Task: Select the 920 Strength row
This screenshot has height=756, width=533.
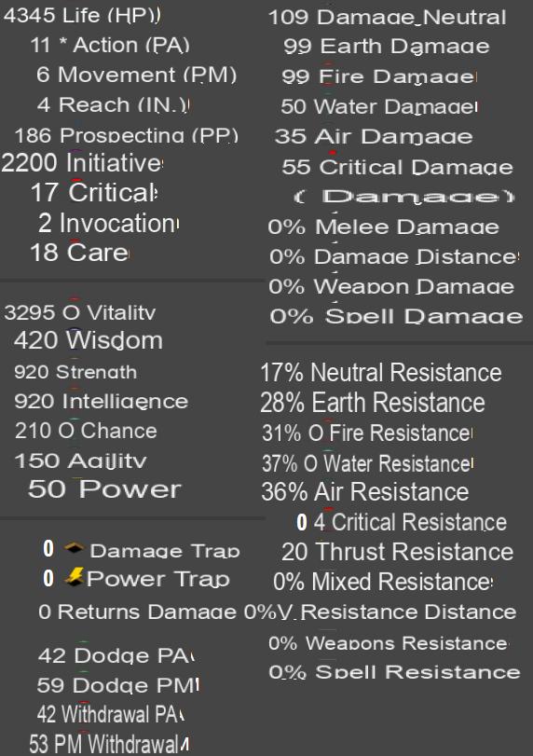Action: click(x=75, y=372)
